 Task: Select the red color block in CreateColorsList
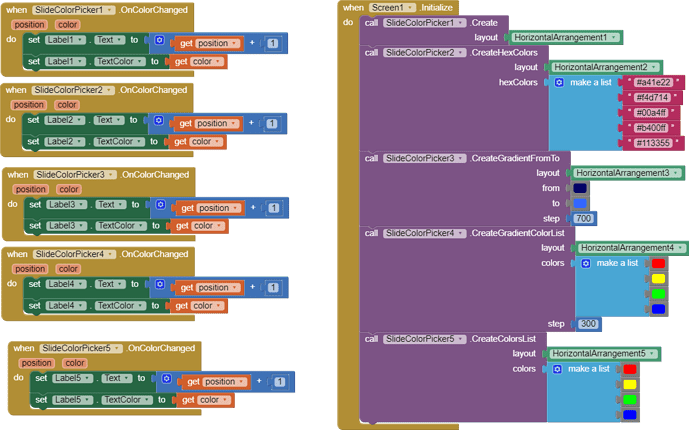629,370
